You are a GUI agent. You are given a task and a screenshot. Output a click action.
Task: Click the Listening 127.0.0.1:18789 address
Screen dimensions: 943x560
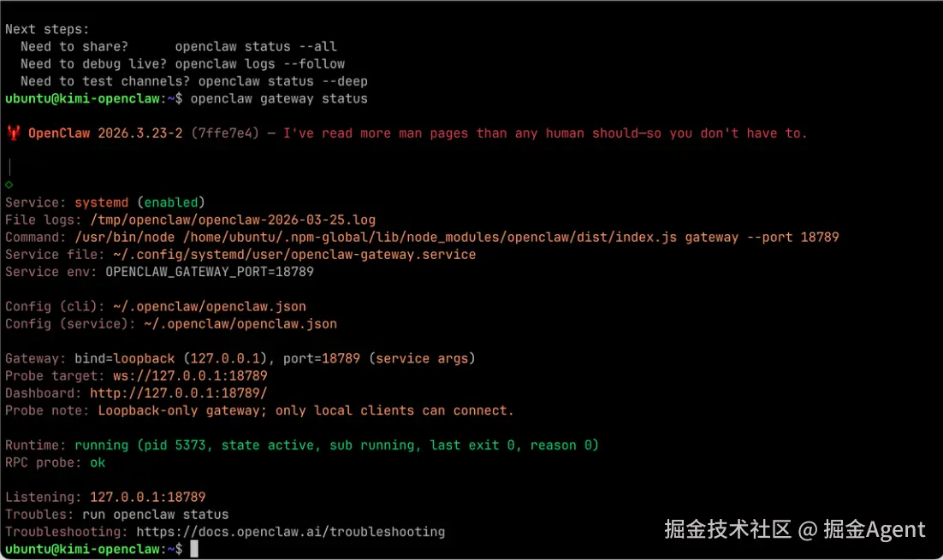click(147, 497)
